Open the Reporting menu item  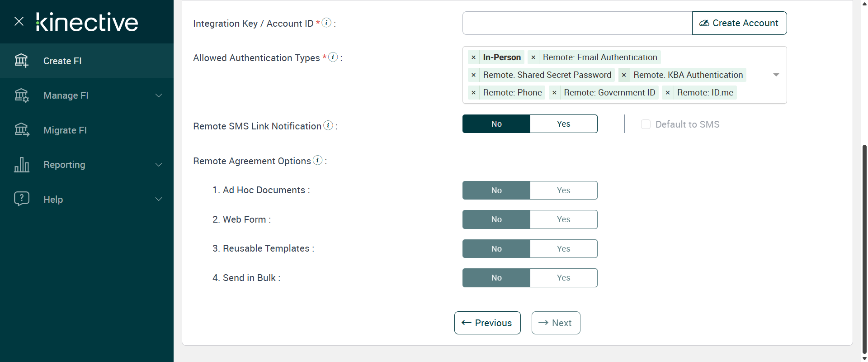[64, 165]
